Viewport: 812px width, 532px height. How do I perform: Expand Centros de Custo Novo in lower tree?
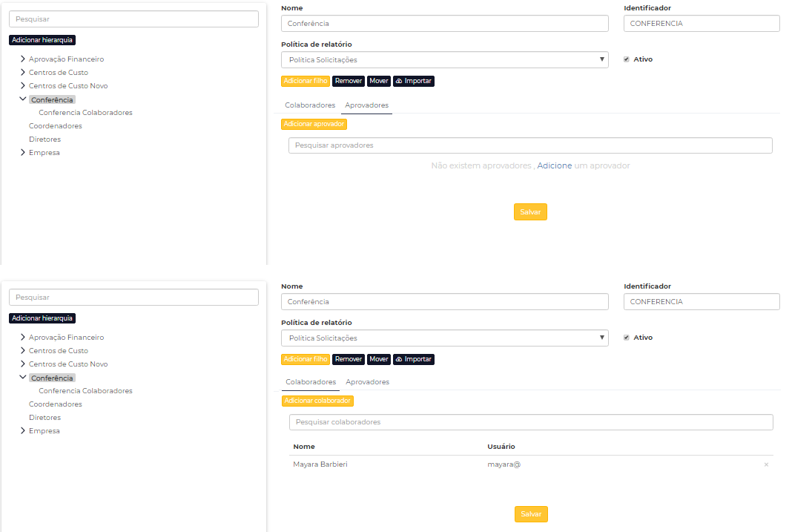(x=23, y=364)
